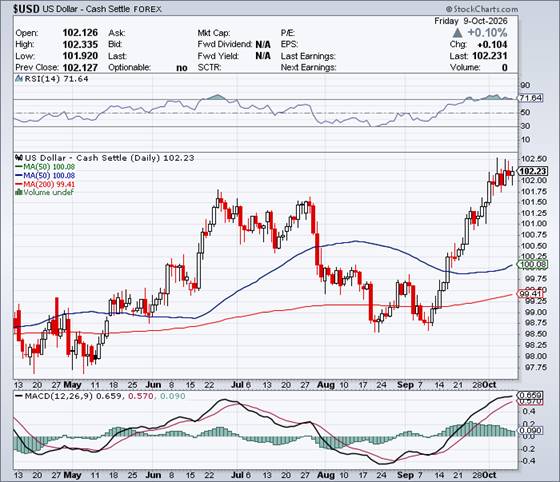Click the date Friday 9-Oct-2026

(x=471, y=21)
